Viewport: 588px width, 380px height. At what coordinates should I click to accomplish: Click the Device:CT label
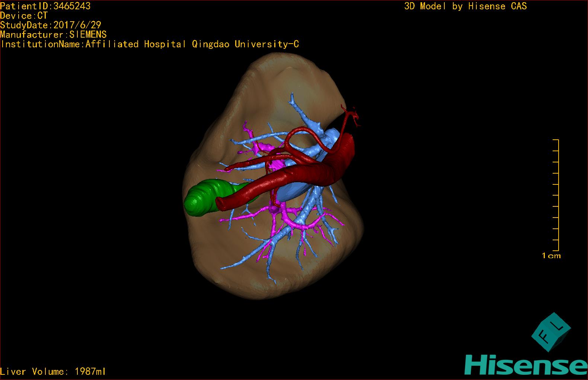[24, 16]
